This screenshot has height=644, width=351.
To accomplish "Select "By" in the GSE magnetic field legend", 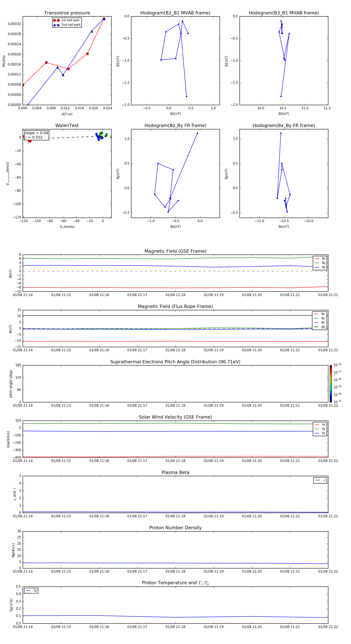I will (x=320, y=263).
